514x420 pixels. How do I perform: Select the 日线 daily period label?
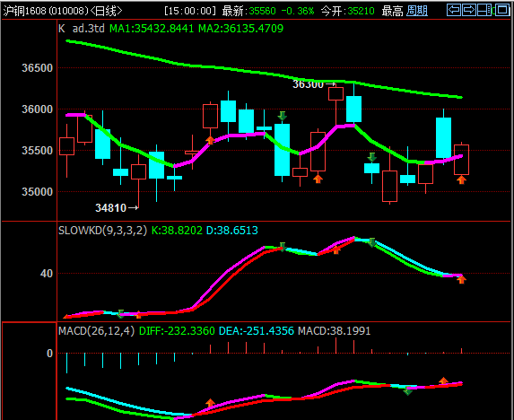click(106, 11)
